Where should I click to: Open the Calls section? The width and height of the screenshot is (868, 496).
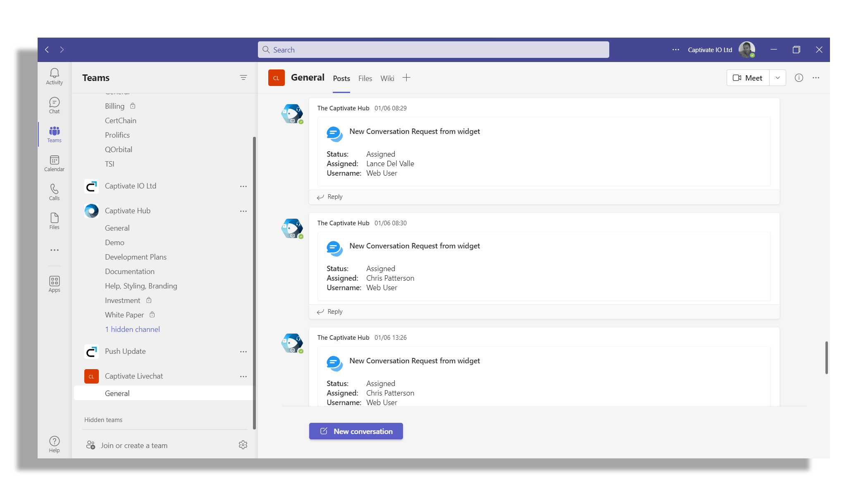click(54, 192)
